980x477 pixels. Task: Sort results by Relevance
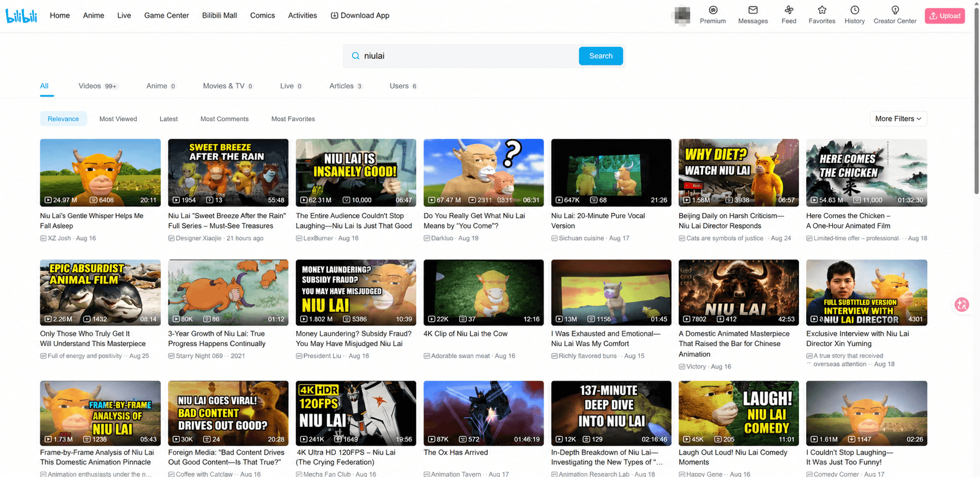tap(63, 119)
